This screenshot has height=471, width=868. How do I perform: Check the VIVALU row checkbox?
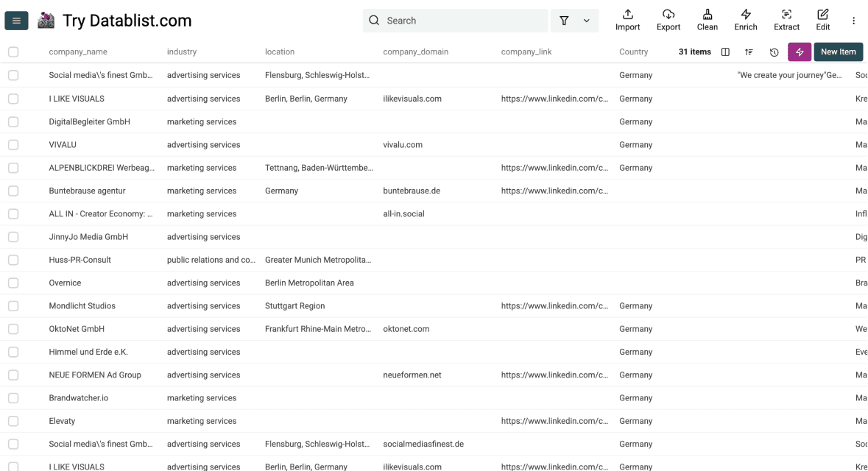pos(13,145)
